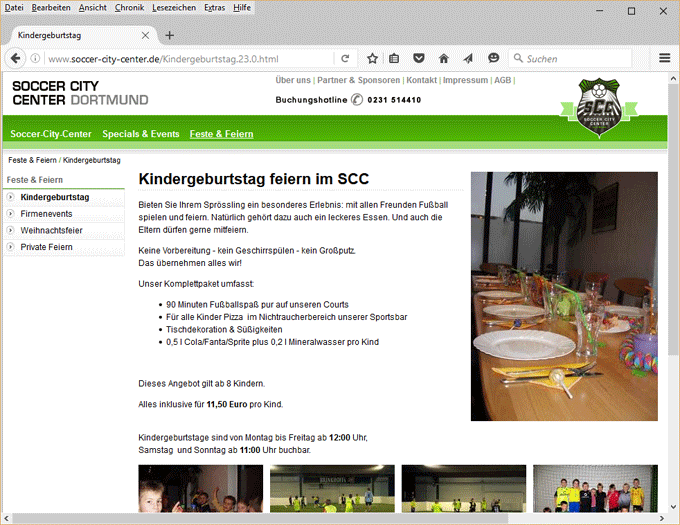Click the paper plane share icon

[468, 59]
